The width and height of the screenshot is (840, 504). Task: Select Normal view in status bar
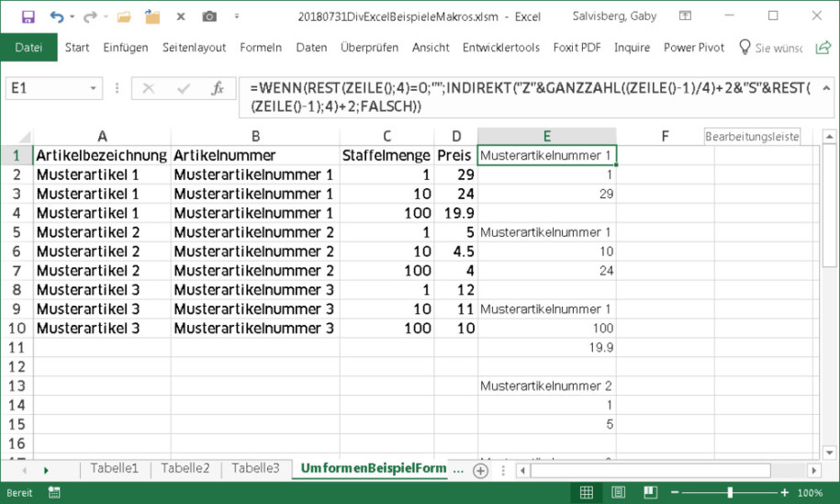[587, 493]
